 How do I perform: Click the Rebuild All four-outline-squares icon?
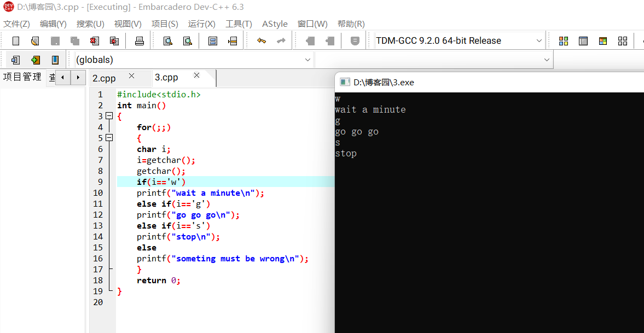tap(623, 40)
